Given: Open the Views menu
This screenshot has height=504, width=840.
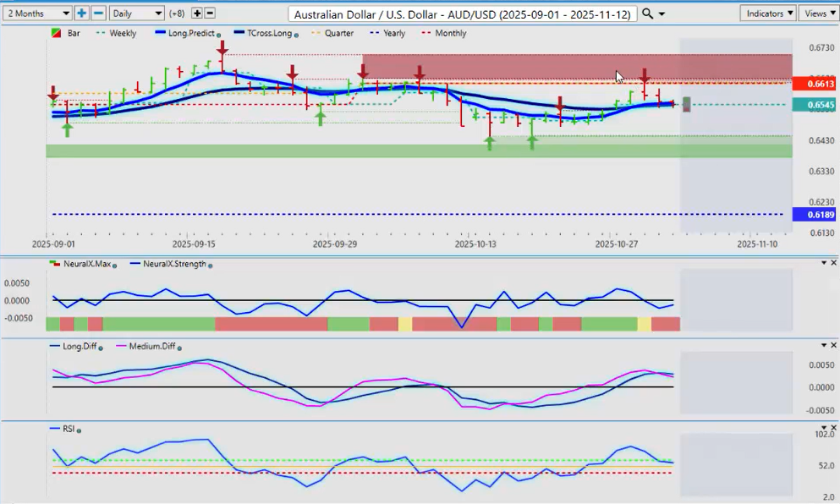Looking at the screenshot, I should [819, 14].
